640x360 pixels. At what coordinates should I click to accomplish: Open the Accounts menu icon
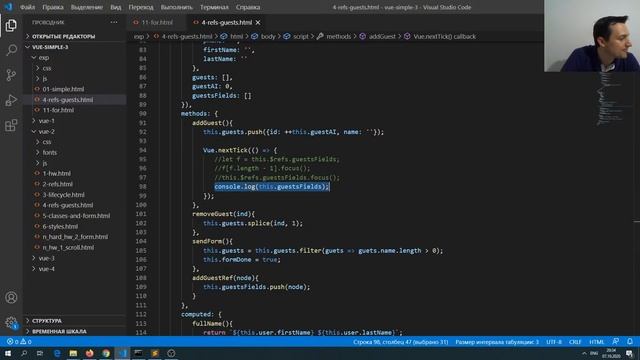11,298
